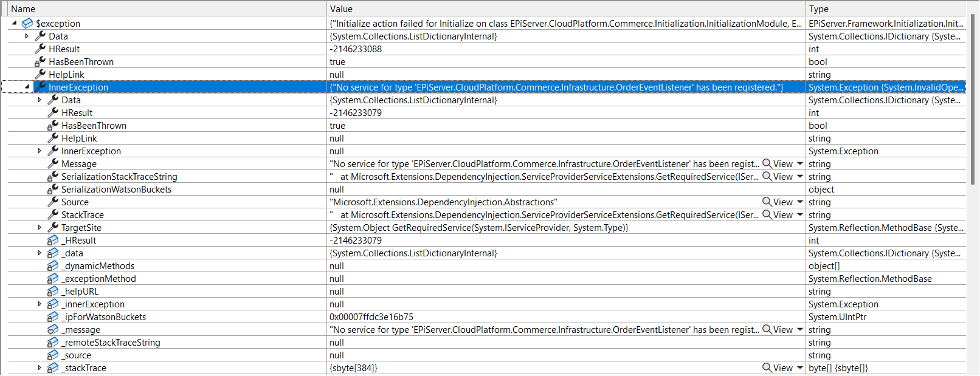Open visualizer dropdown arrow for _message row
Screen dimensions: 980x376
800,330
